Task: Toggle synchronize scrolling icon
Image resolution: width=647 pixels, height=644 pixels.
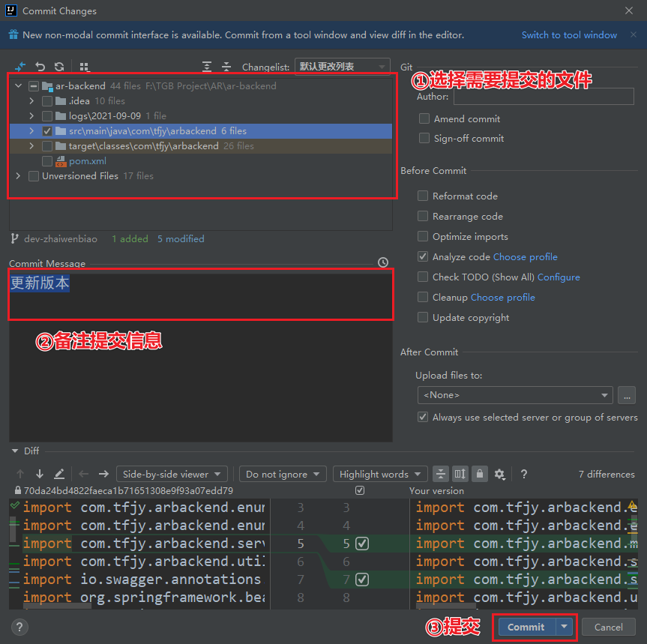Action: click(x=460, y=474)
